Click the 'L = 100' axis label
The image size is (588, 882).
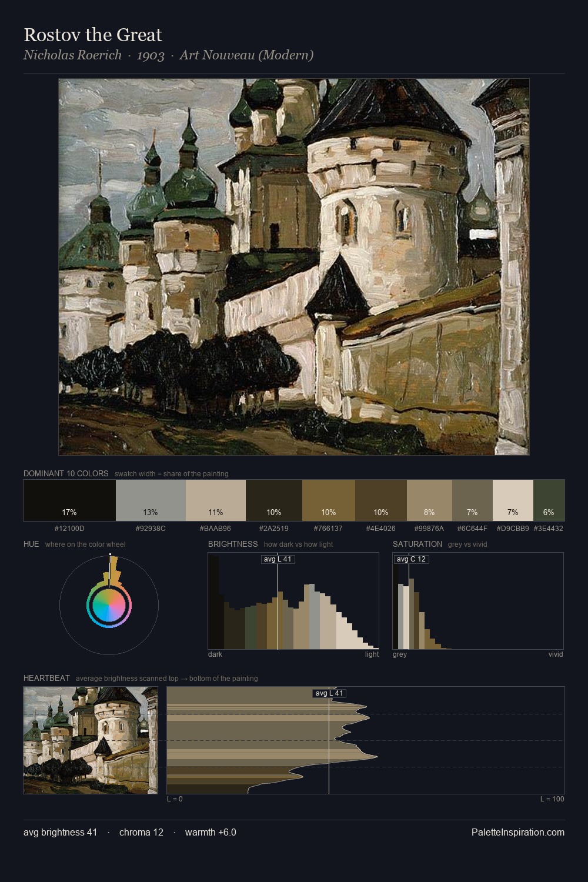pos(552,799)
